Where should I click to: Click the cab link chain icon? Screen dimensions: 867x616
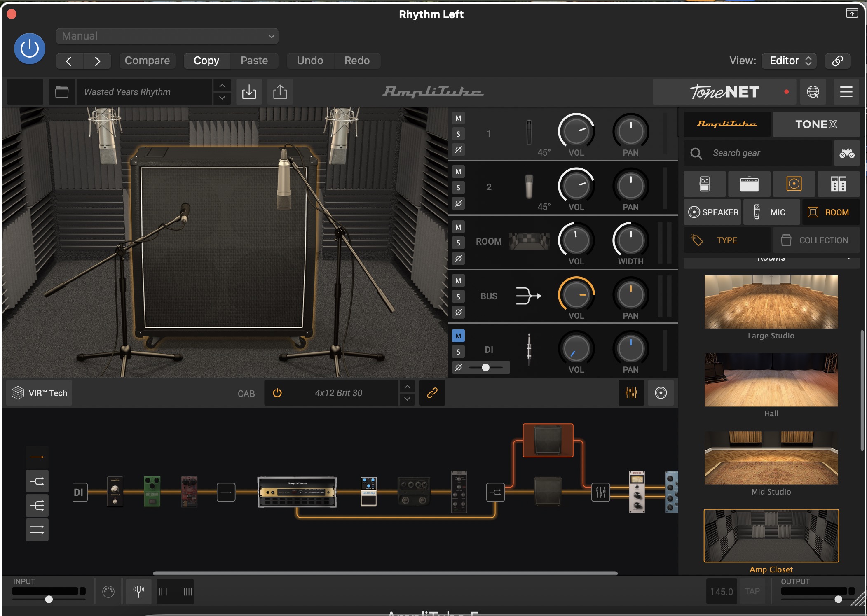[432, 393]
